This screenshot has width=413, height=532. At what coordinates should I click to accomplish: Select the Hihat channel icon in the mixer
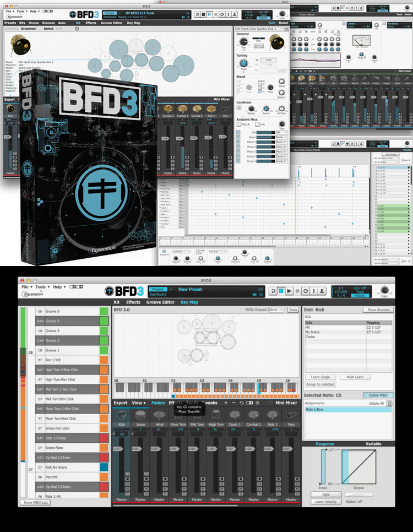click(x=159, y=415)
